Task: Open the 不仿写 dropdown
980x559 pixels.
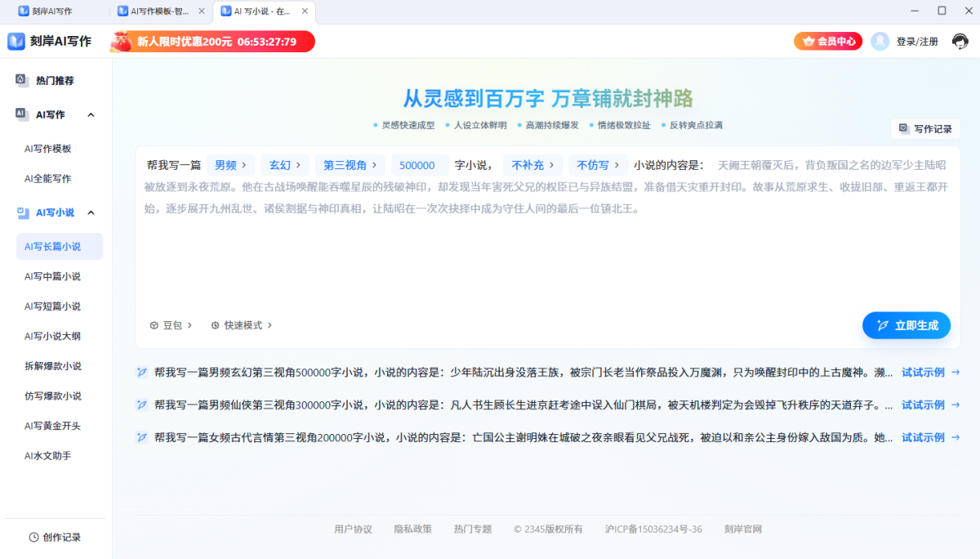Action: pos(599,164)
